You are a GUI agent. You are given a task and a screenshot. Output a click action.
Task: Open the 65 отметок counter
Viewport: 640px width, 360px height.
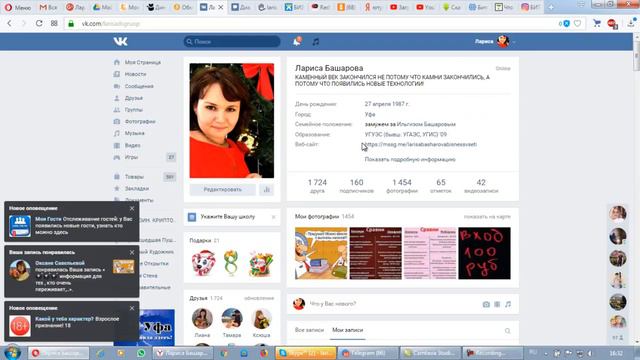coord(441,186)
